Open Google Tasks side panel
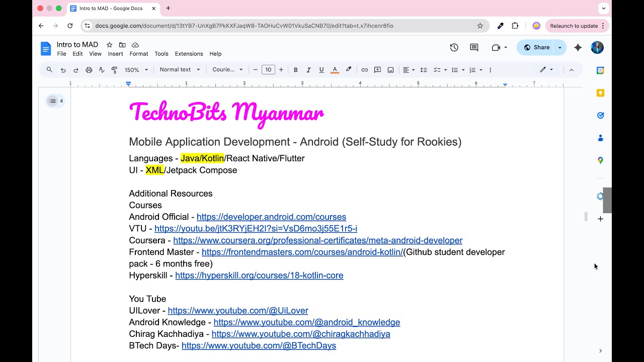 pos(600,116)
